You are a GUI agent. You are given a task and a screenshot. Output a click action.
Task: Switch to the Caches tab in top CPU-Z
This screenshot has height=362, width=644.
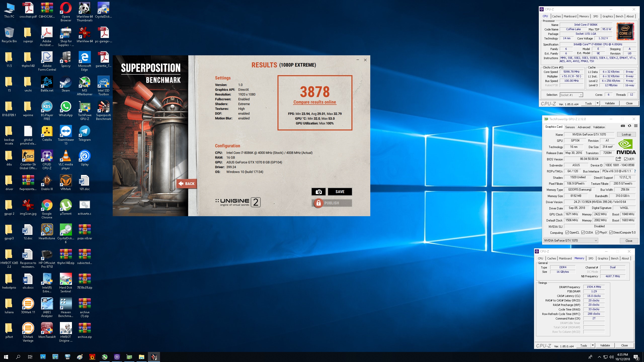(x=556, y=16)
